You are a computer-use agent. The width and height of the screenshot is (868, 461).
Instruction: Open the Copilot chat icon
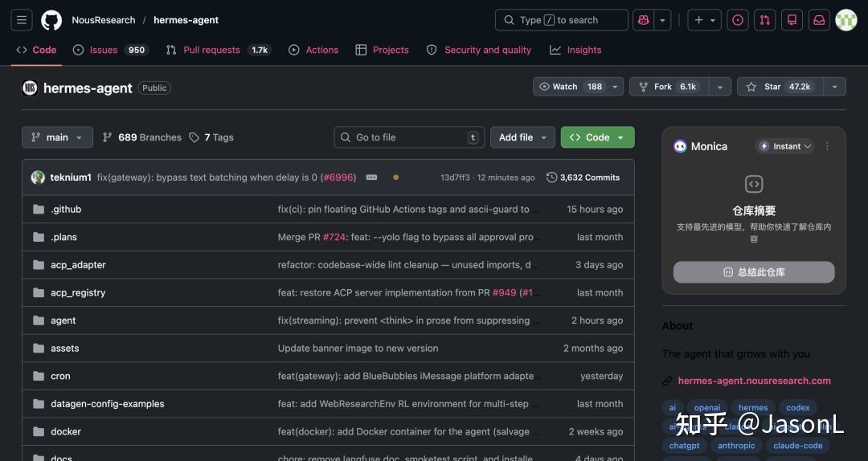click(x=643, y=20)
